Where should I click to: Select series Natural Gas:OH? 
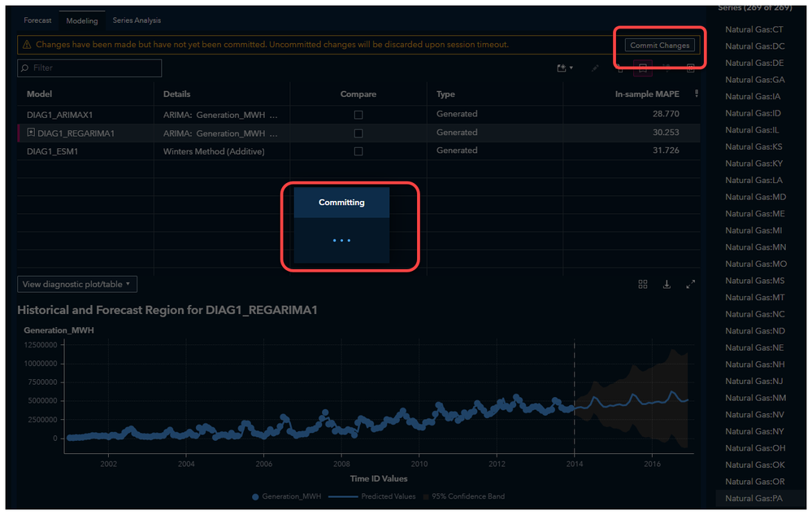click(755, 448)
